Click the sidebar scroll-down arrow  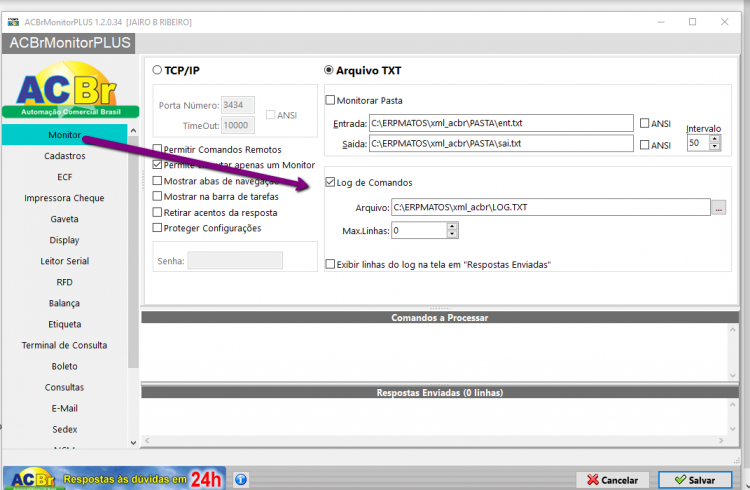tap(133, 443)
